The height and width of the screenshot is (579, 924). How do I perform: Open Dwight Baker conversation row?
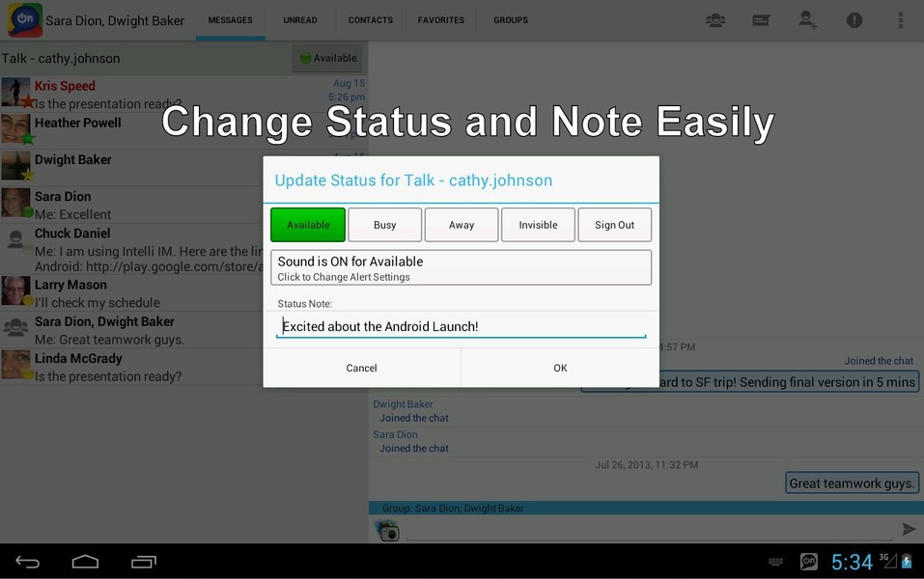click(x=183, y=168)
